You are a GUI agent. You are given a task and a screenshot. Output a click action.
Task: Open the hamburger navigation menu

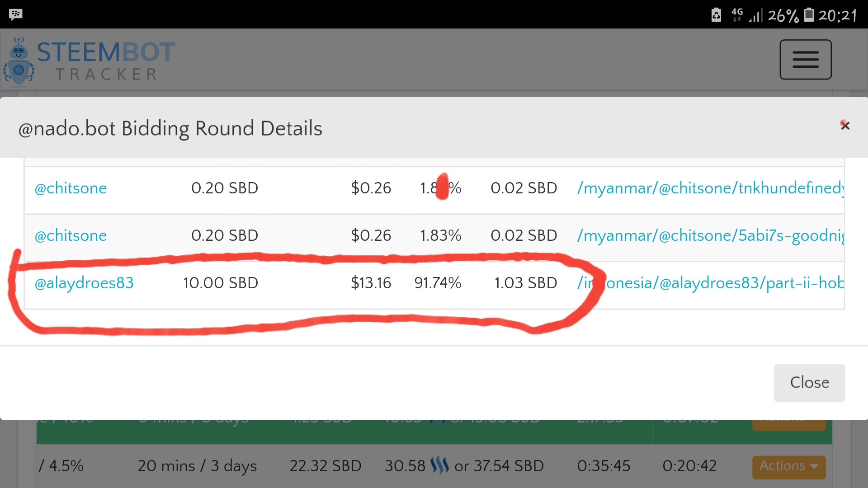tap(805, 60)
